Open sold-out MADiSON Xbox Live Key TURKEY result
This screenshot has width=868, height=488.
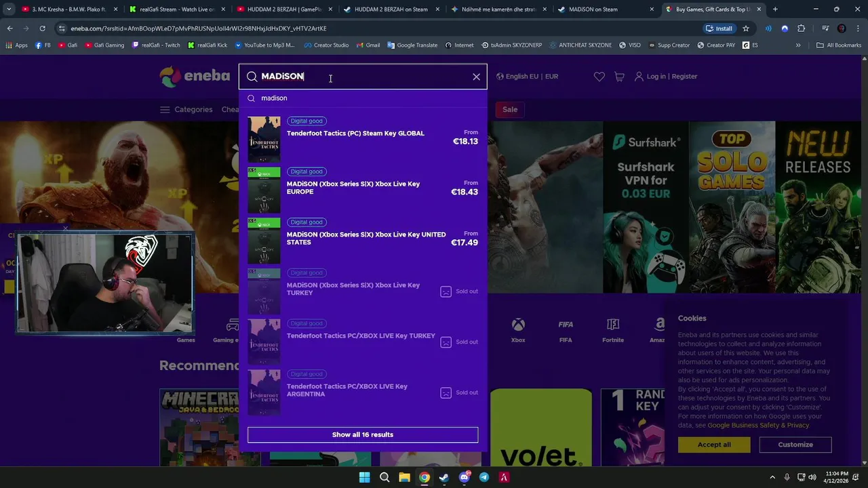pyautogui.click(x=363, y=291)
